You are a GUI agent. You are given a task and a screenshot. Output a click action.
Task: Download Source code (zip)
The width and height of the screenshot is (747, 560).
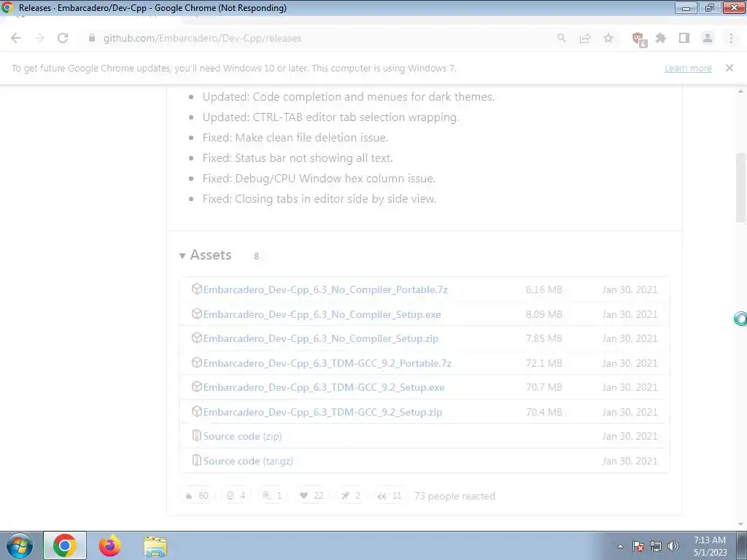tap(242, 436)
